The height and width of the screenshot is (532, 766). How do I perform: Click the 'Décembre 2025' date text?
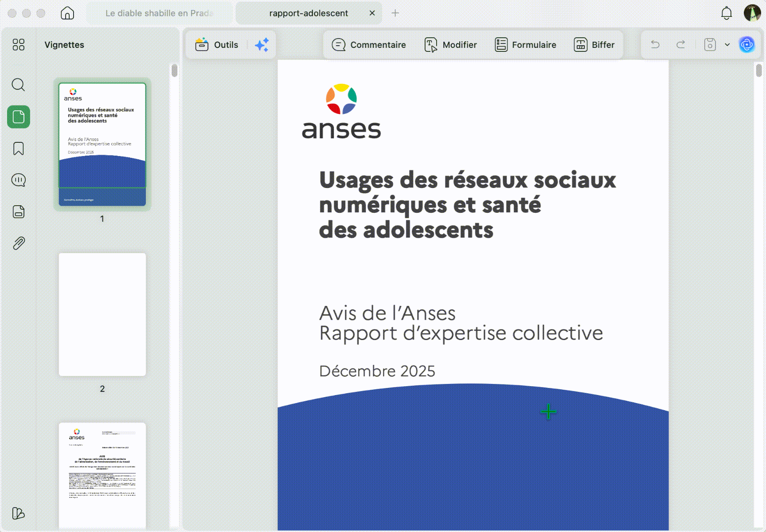coord(377,371)
